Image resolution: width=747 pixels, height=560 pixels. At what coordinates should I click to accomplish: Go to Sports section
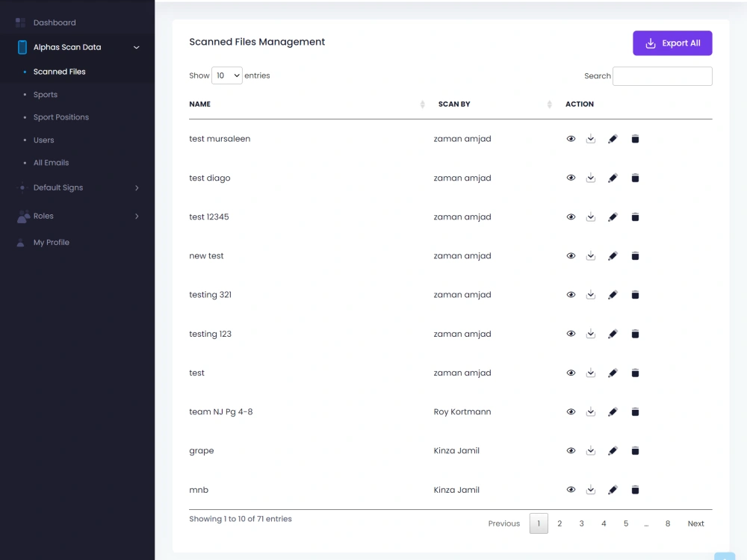(x=46, y=95)
